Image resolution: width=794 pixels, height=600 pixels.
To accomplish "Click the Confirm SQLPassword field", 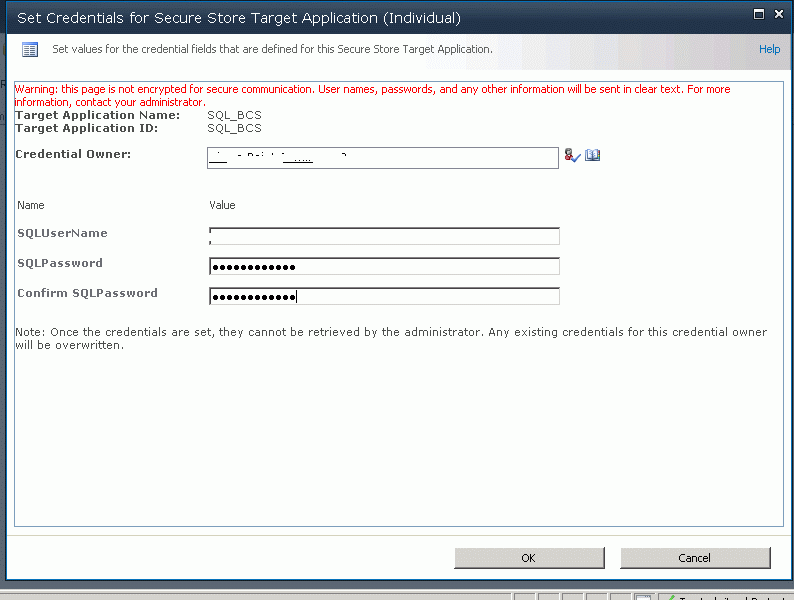I will point(384,296).
